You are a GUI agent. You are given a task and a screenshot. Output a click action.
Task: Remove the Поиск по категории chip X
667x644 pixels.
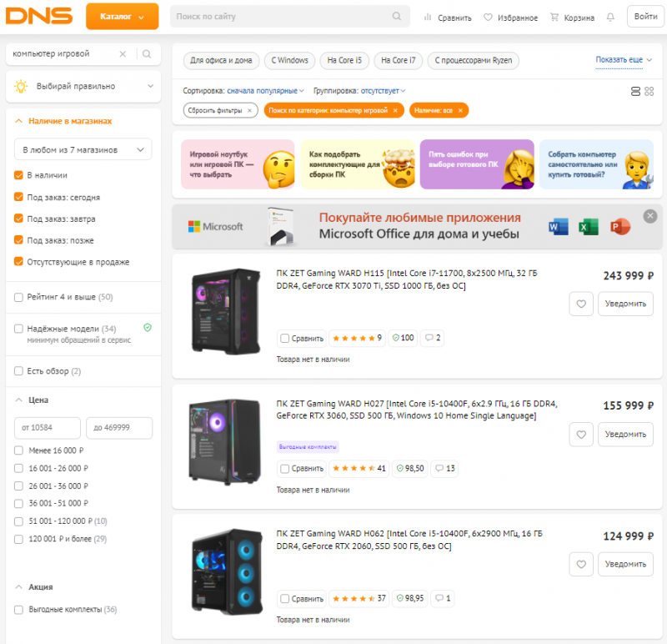[395, 111]
